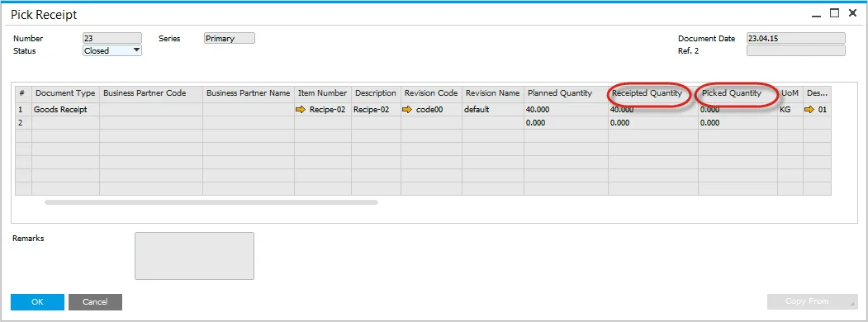The image size is (868, 322).
Task: Select the KG unit of measure cell
Action: 790,110
